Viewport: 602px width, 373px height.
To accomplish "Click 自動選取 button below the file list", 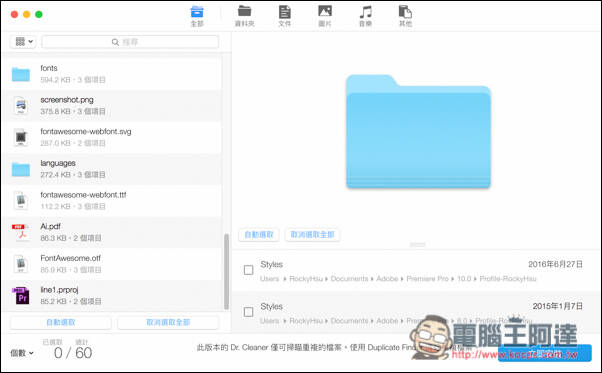I will click(61, 322).
